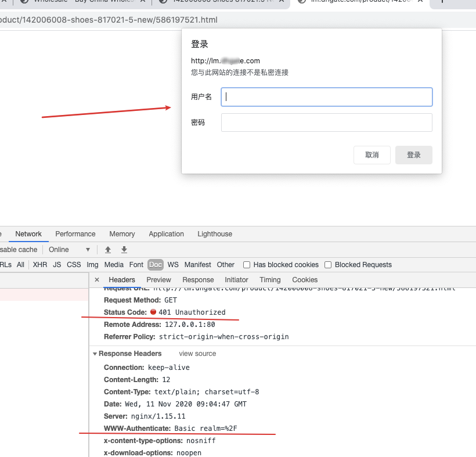Click the browser address bar URL

click(109, 20)
